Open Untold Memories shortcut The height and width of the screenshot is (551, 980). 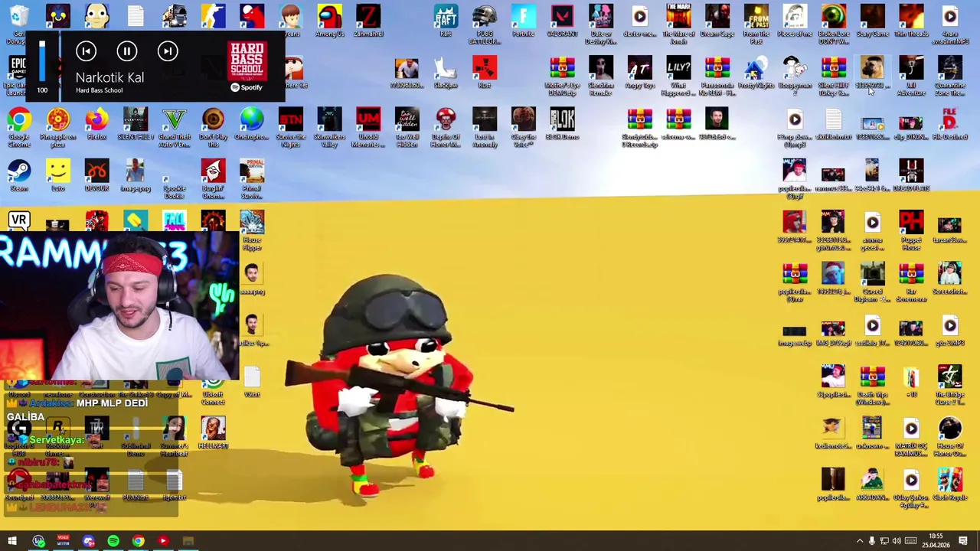pyautogui.click(x=368, y=126)
